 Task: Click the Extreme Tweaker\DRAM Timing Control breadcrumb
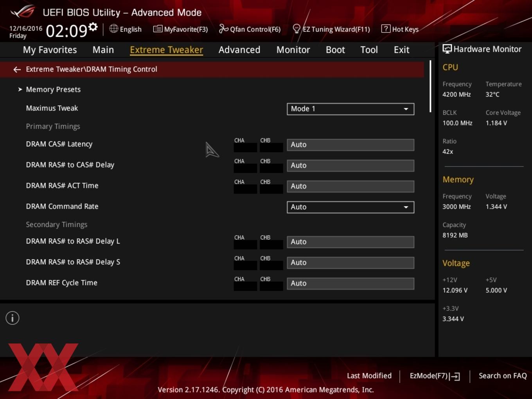pos(92,69)
